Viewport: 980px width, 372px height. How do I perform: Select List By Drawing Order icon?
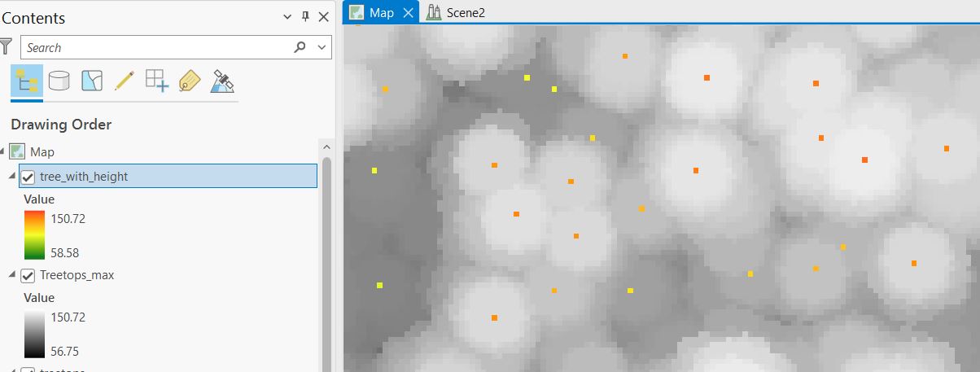coord(26,81)
